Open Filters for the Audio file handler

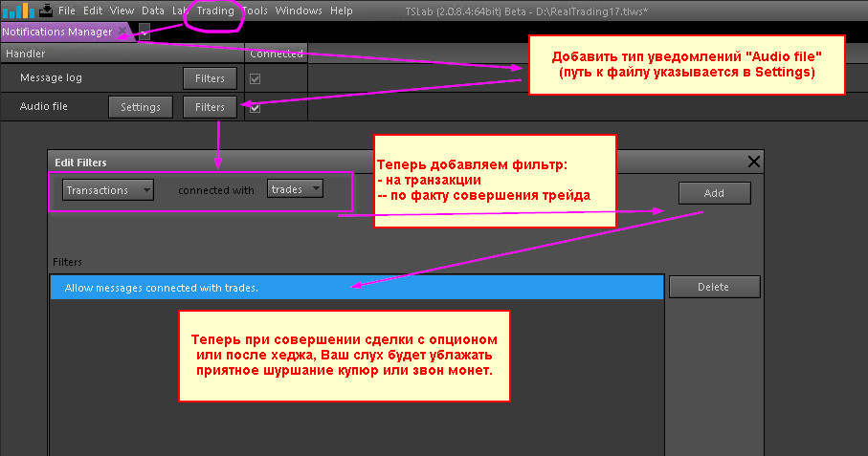(x=210, y=107)
